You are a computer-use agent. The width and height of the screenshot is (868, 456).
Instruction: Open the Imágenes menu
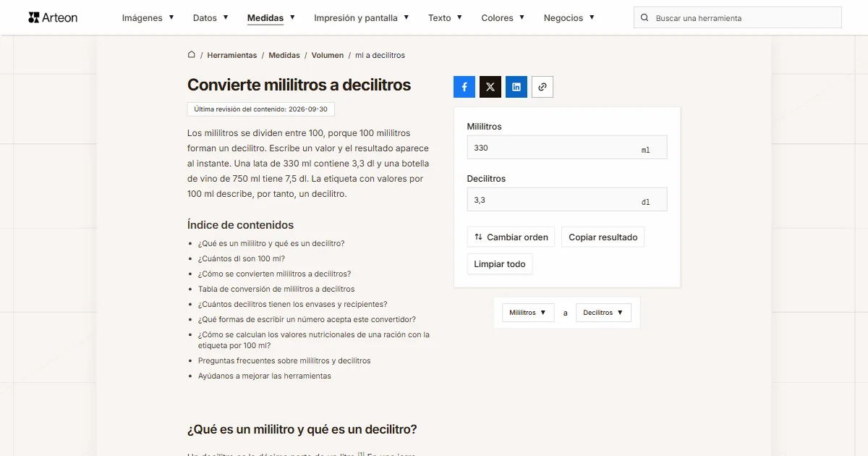(148, 18)
